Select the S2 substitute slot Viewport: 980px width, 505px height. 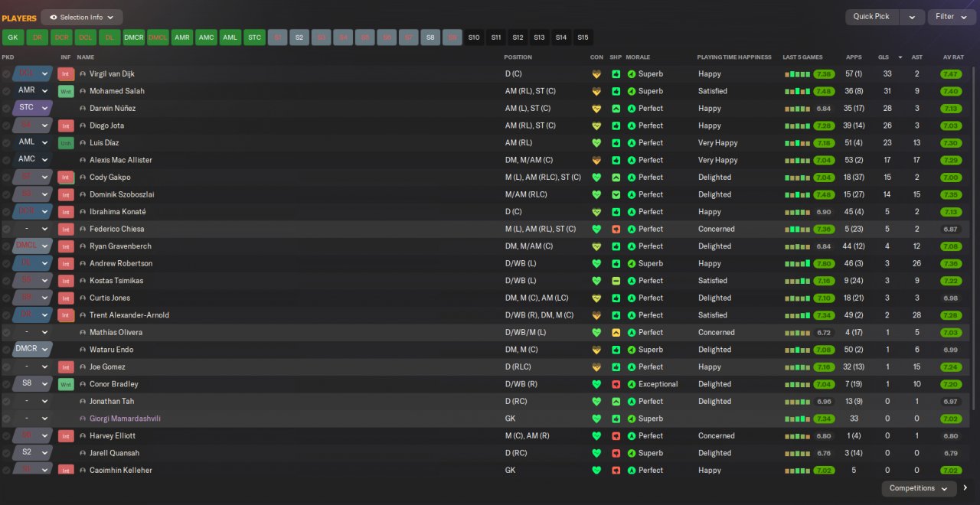tap(299, 37)
